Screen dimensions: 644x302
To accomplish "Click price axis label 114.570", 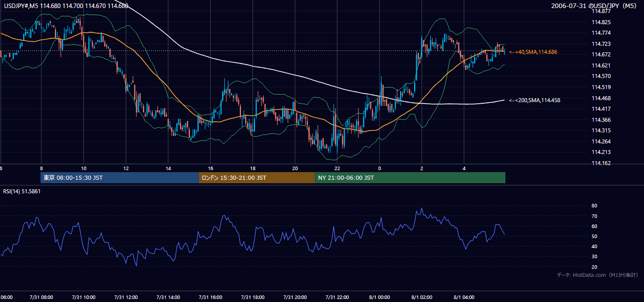I will click(x=601, y=76).
